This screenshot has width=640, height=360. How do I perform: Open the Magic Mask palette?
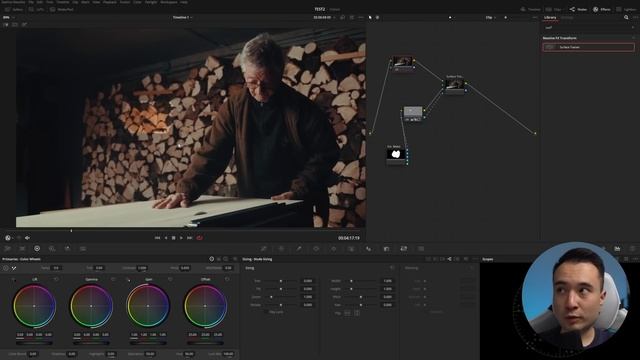351,248
